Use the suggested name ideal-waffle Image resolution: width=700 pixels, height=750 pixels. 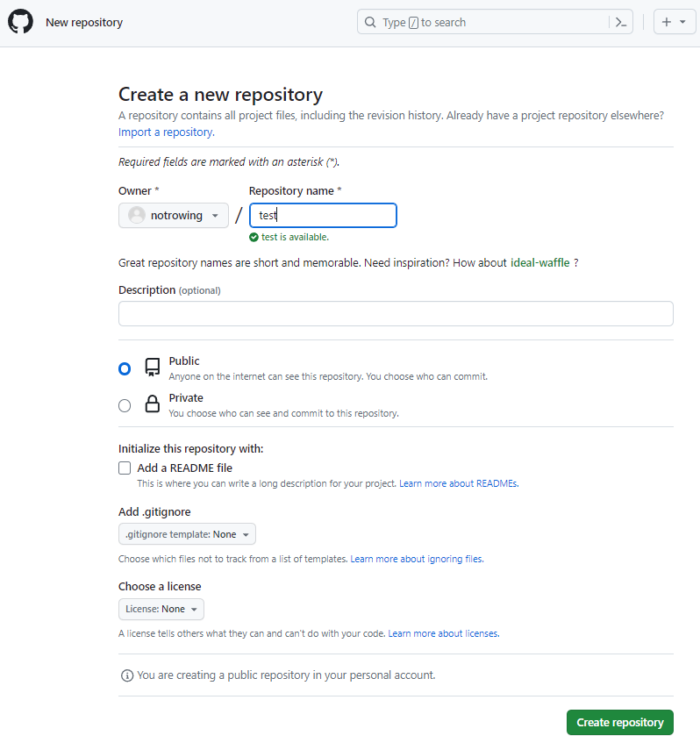pyautogui.click(x=540, y=262)
